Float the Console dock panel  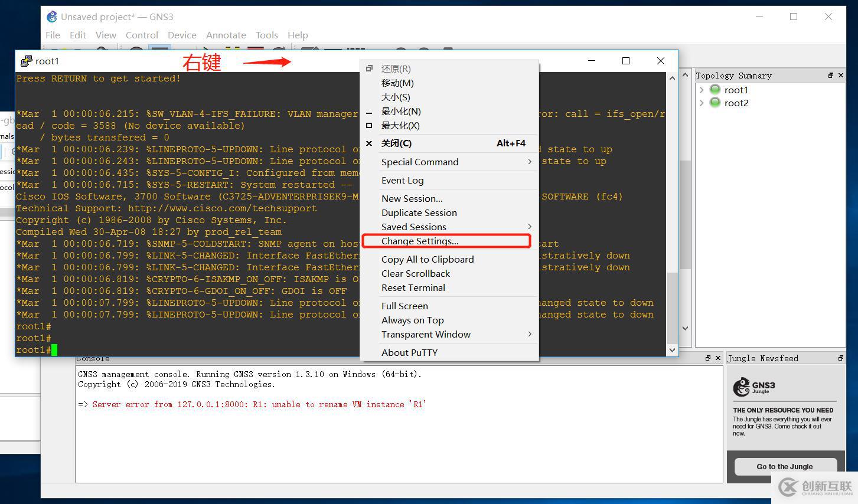click(708, 358)
